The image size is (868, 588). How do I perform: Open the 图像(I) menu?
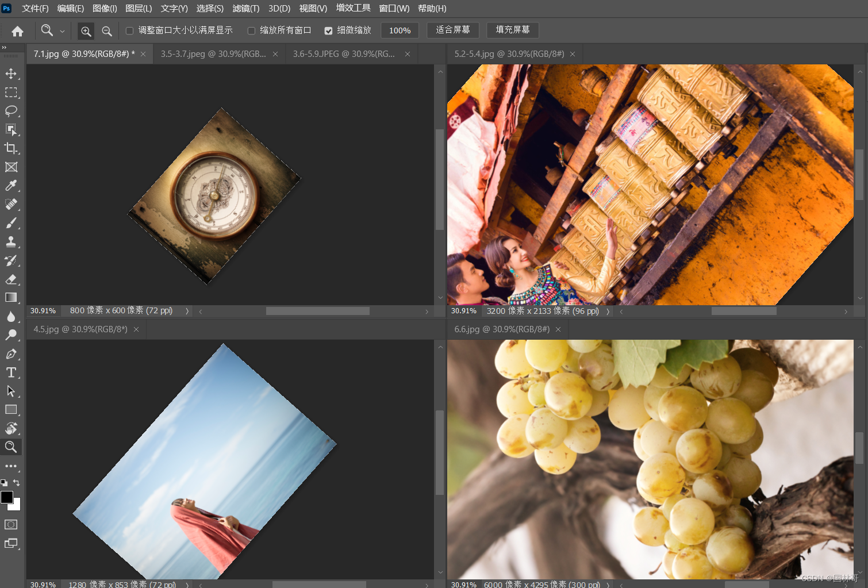[105, 8]
